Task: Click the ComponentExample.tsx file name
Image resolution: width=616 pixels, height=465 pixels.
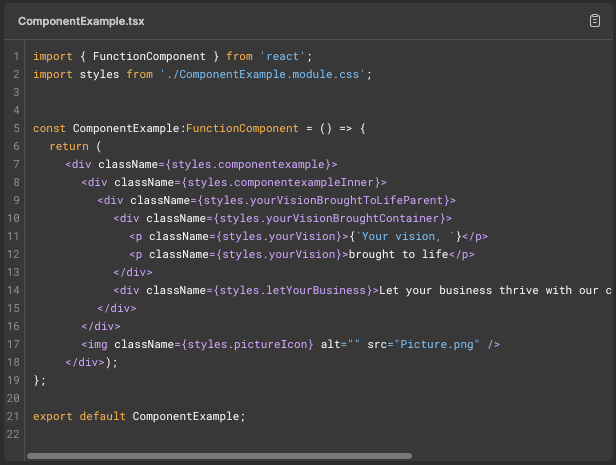Action: point(81,21)
